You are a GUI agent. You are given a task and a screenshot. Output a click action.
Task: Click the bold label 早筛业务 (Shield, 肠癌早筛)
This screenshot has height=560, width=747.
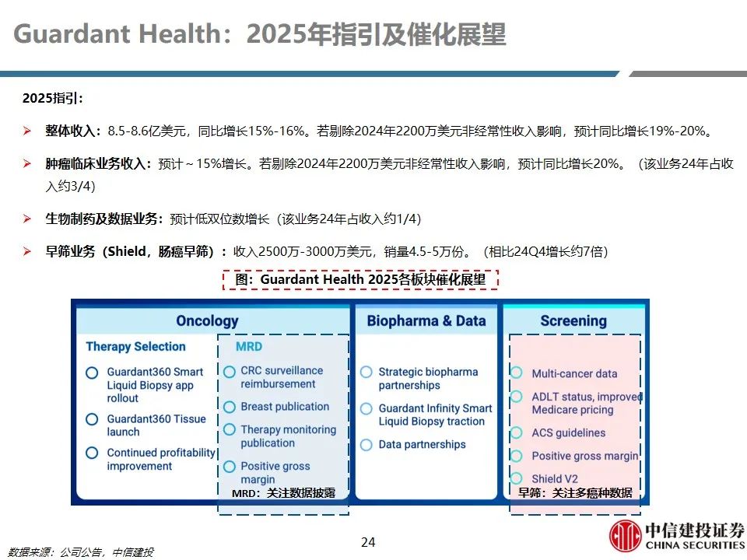click(135, 251)
